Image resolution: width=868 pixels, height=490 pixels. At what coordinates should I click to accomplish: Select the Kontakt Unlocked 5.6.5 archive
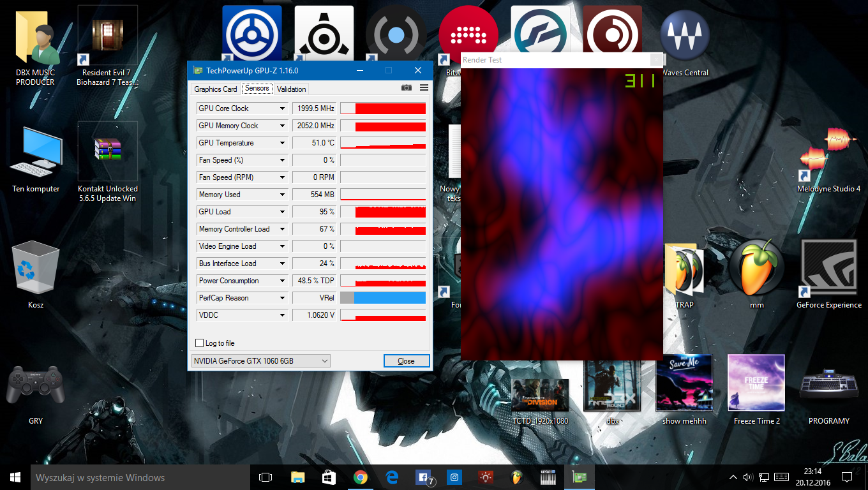107,162
